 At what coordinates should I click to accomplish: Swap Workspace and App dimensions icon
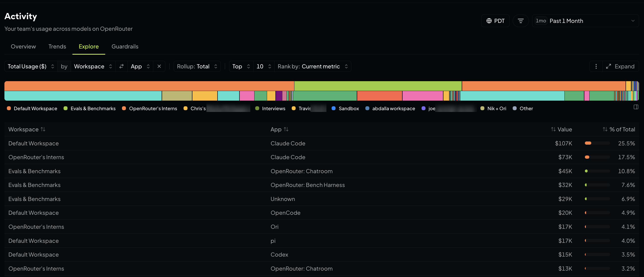pos(121,66)
